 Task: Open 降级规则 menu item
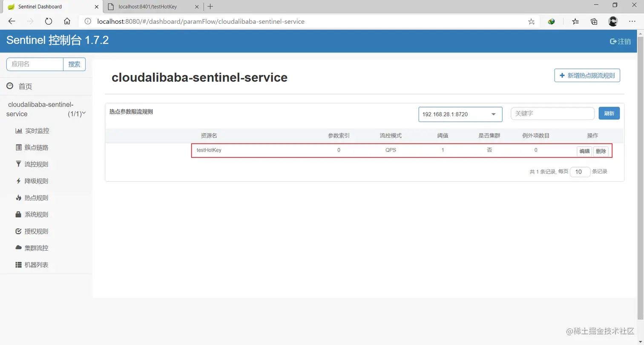tap(32, 181)
